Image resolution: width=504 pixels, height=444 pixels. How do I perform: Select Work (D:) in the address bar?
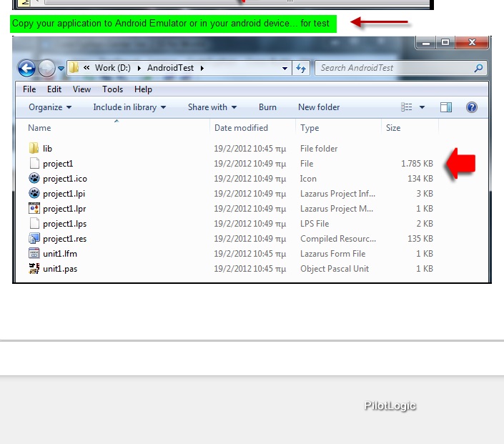tap(113, 68)
